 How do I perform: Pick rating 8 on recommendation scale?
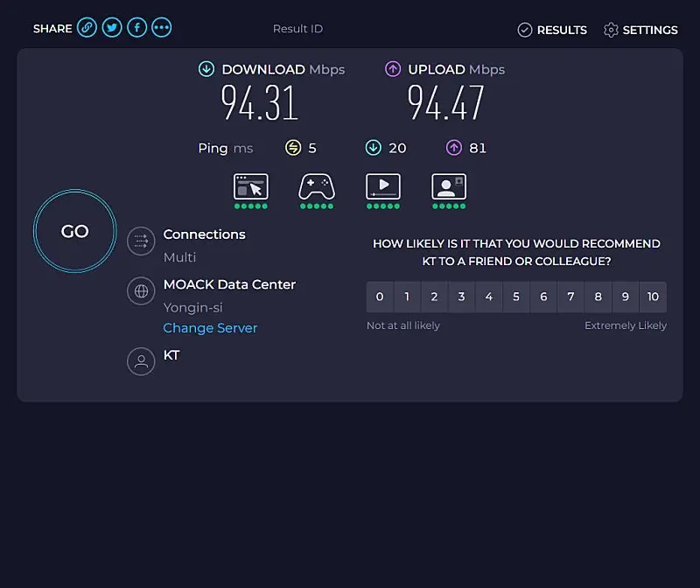(x=598, y=297)
